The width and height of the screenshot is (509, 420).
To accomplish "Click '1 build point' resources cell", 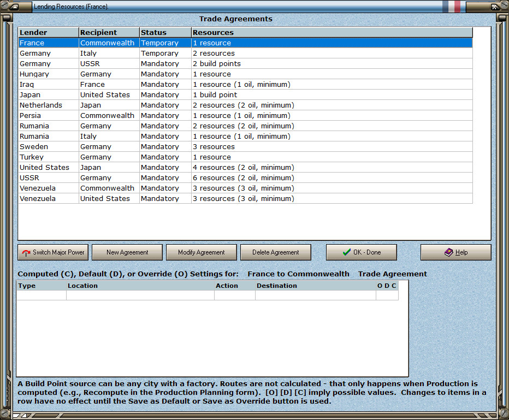I will (332, 95).
